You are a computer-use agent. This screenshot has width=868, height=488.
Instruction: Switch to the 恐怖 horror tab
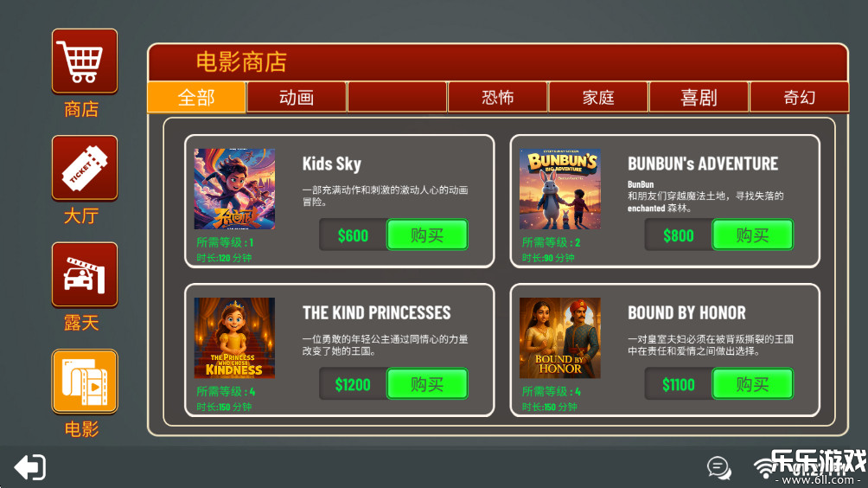(x=498, y=98)
